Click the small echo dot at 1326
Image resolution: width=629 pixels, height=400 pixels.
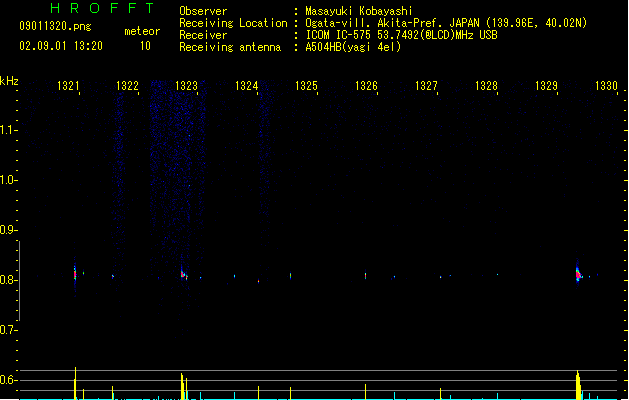pos(365,276)
